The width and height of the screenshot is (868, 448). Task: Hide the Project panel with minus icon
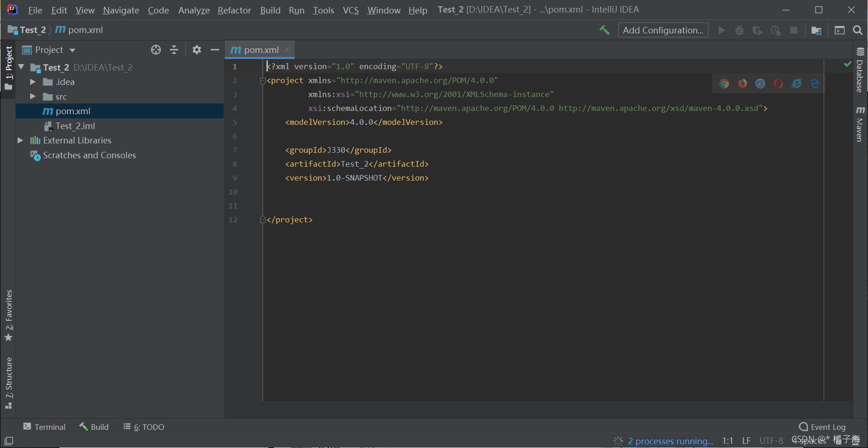coord(214,50)
